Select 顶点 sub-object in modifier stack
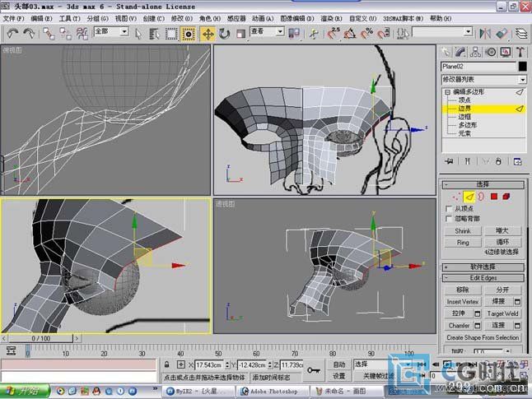This screenshot has width=532, height=399. [x=464, y=100]
